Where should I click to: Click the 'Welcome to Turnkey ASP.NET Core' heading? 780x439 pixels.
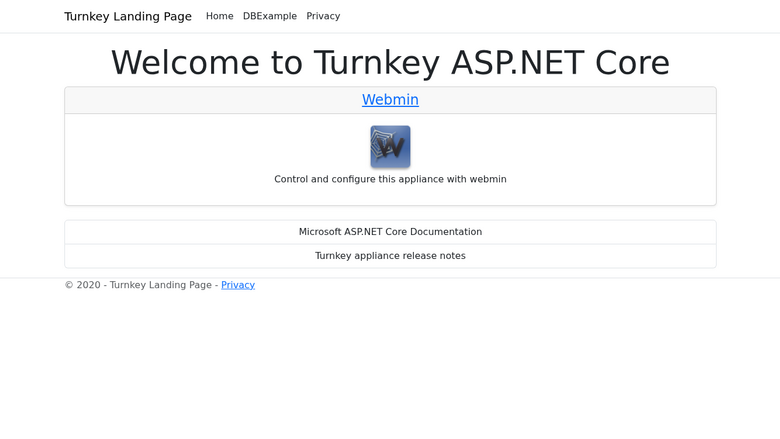coord(390,63)
